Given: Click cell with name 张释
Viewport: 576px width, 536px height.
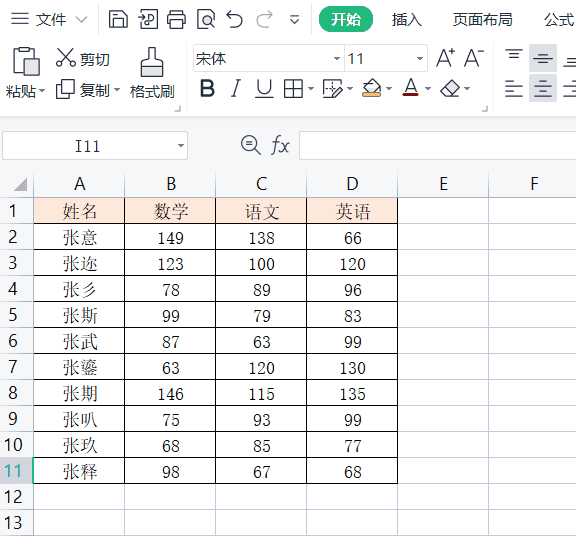Looking at the screenshot, I should click(79, 471).
